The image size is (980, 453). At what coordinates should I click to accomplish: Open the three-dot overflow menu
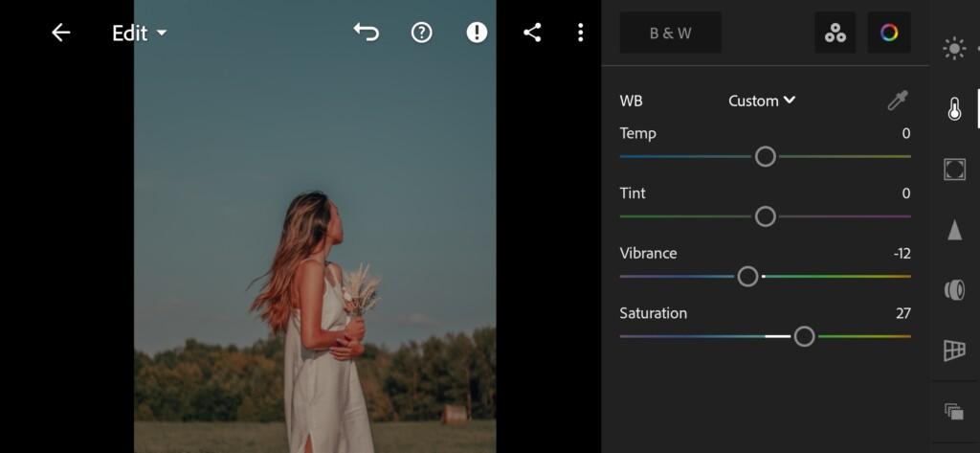[581, 32]
